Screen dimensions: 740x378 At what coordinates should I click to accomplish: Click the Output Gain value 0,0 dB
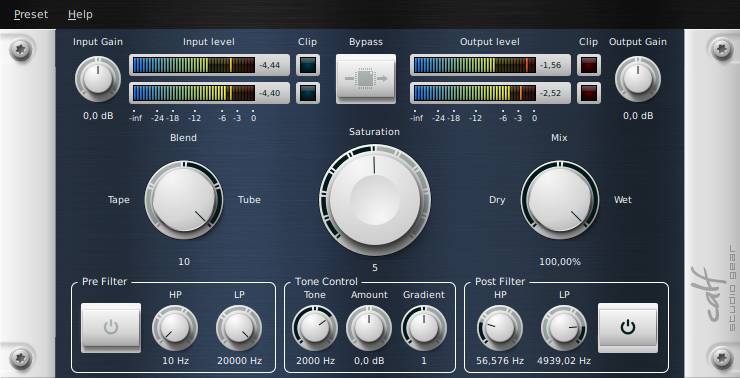point(638,116)
